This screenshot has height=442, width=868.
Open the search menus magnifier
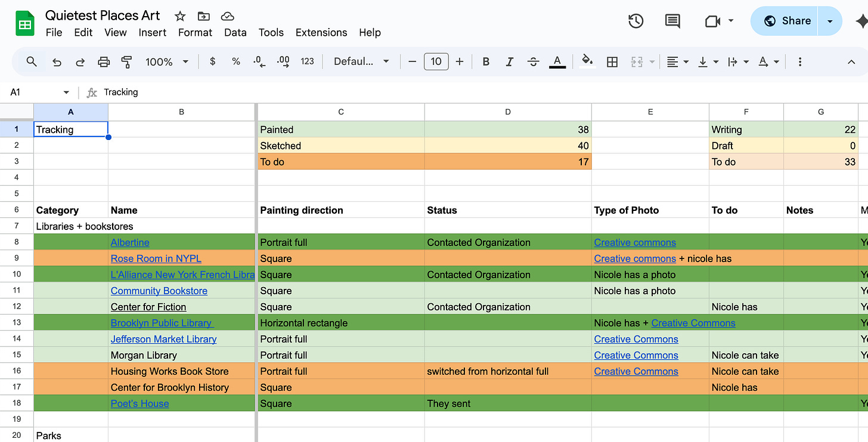click(x=32, y=61)
